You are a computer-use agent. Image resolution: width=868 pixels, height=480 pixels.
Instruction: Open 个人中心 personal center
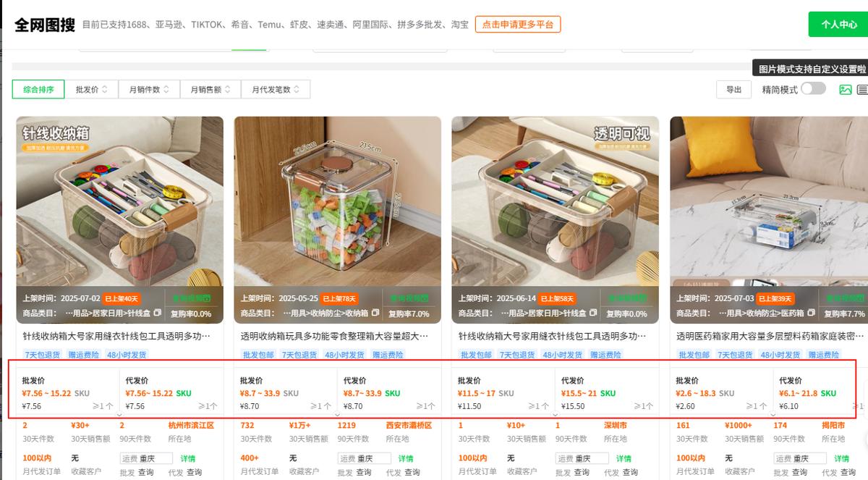tap(838, 25)
